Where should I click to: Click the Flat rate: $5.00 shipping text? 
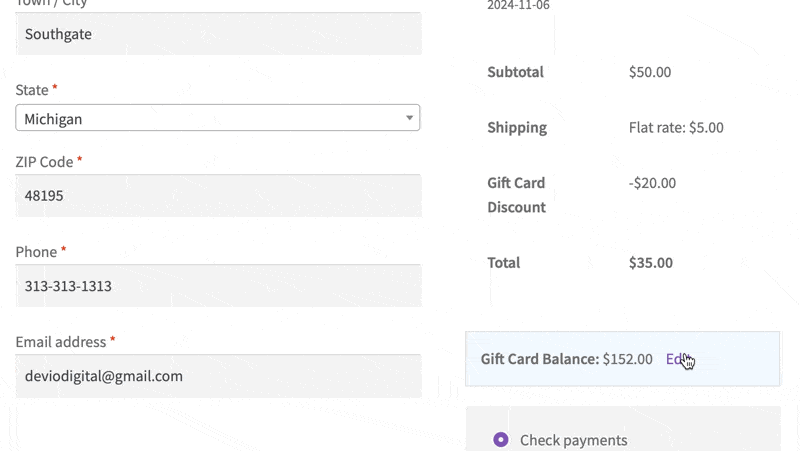(x=676, y=127)
